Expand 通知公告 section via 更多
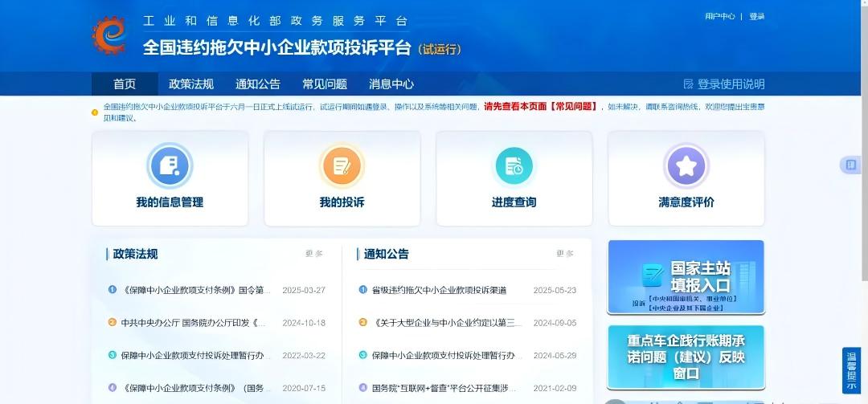Screen dimensions: 868x404 click(x=564, y=254)
